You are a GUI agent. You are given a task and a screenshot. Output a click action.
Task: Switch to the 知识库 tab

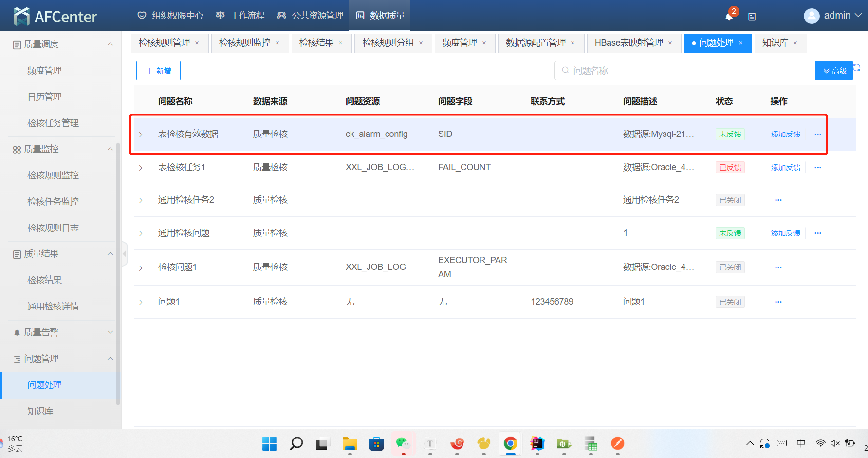(x=775, y=43)
